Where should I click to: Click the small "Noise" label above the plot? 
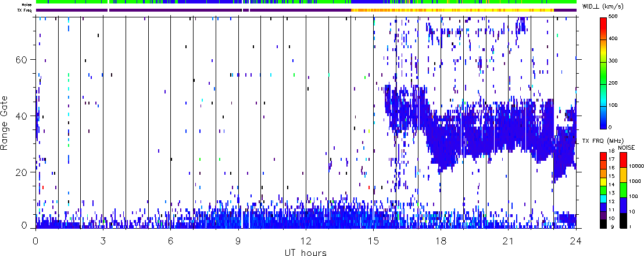click(x=27, y=4)
